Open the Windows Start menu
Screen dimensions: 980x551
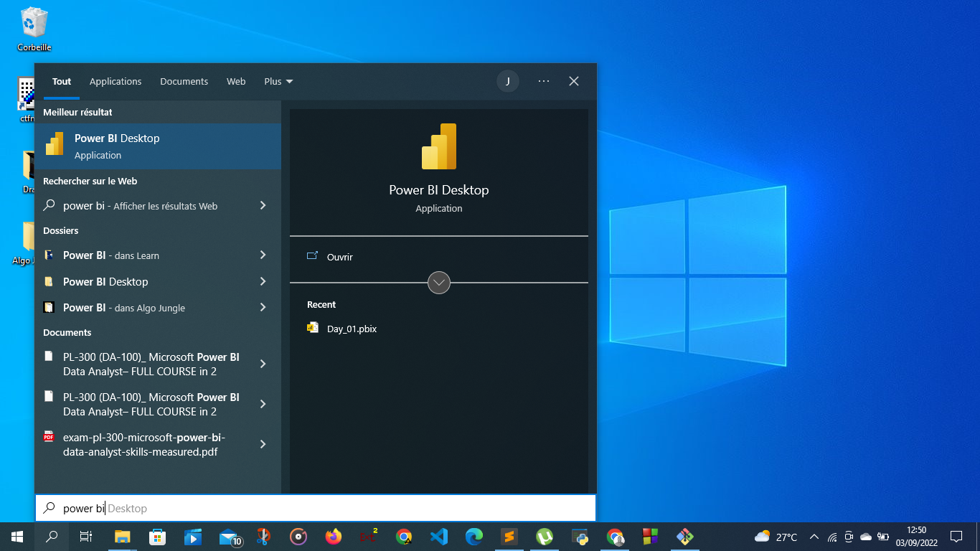click(x=17, y=537)
